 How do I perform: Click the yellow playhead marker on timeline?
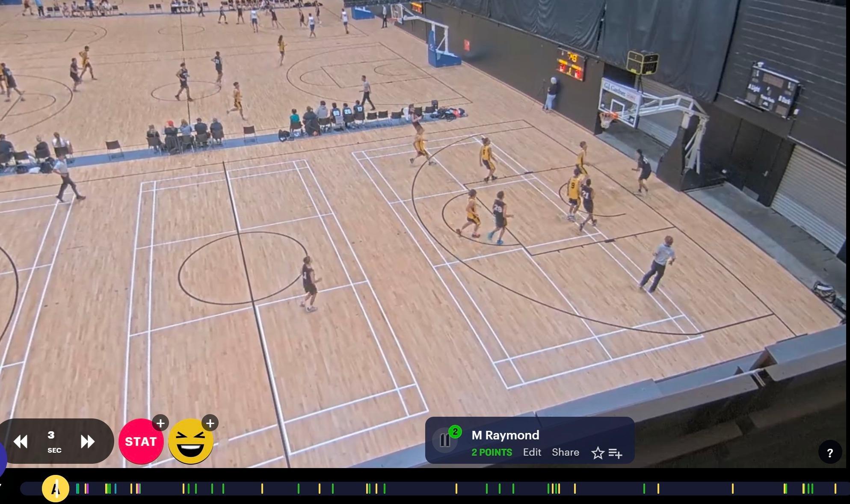tap(56, 488)
